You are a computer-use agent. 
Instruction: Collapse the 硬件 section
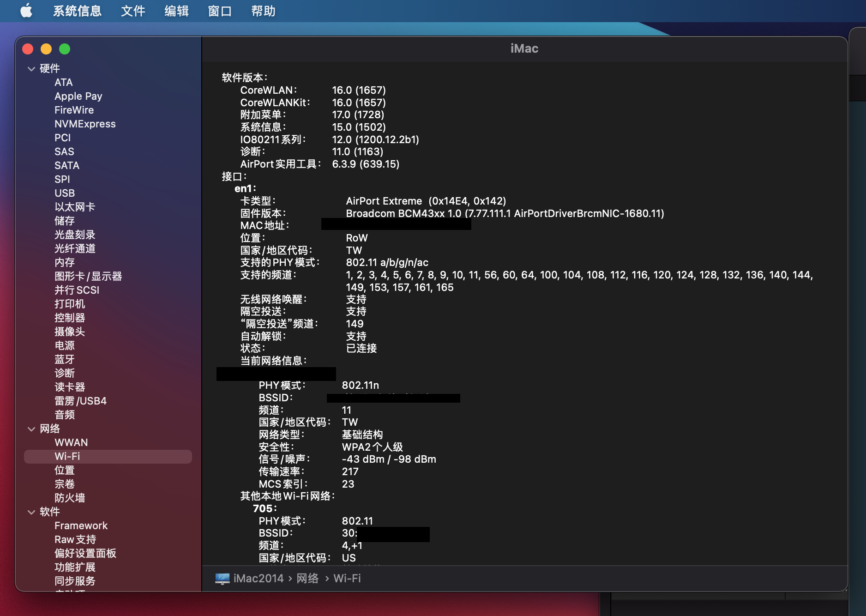31,69
